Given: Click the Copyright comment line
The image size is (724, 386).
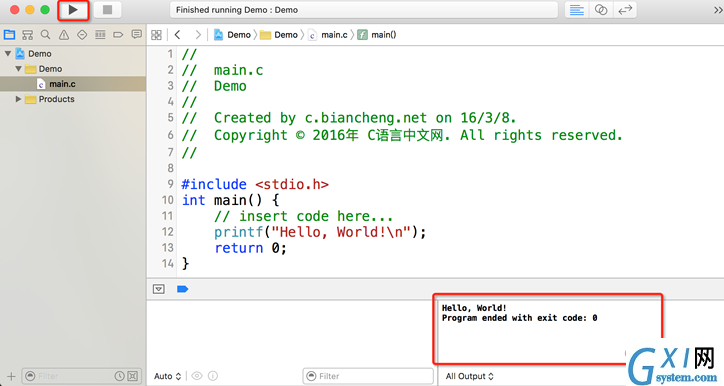Looking at the screenshot, I should click(x=402, y=135).
